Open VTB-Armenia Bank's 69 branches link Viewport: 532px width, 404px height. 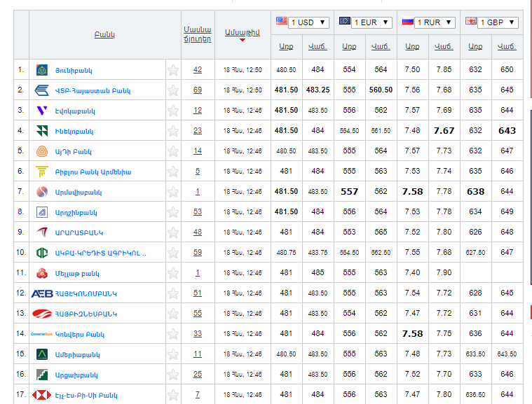198,90
